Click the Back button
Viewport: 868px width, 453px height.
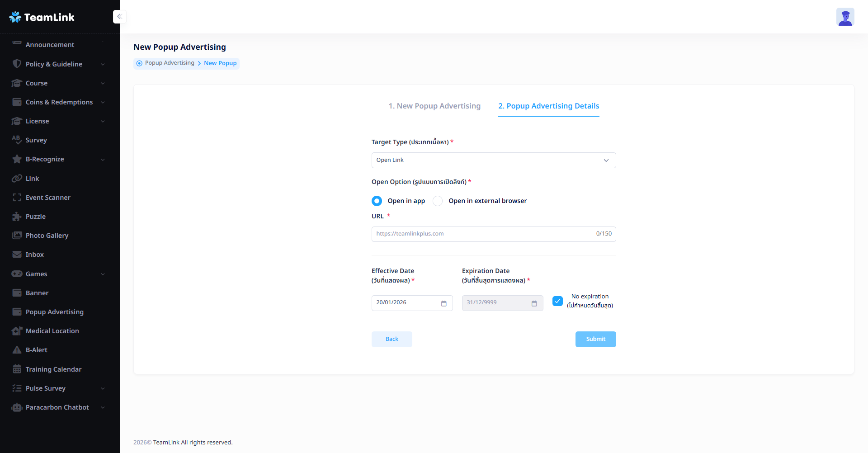click(x=392, y=339)
